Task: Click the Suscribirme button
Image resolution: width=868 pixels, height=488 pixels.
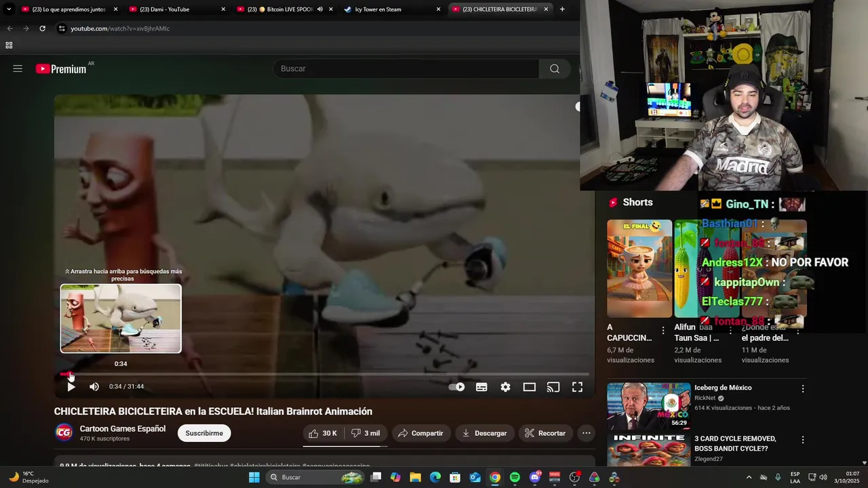Action: [x=204, y=433]
